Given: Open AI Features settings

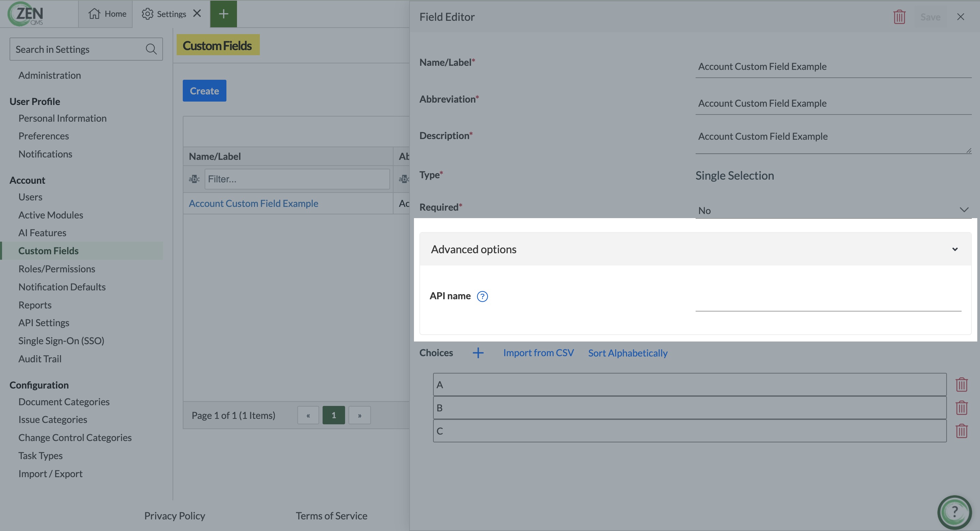Looking at the screenshot, I should click(x=42, y=232).
